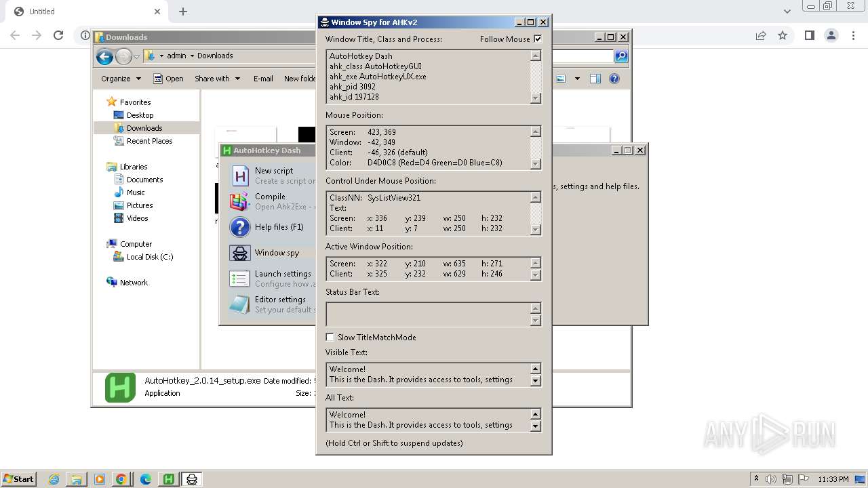868x488 pixels.
Task: Open Pictures library
Action: (140, 205)
